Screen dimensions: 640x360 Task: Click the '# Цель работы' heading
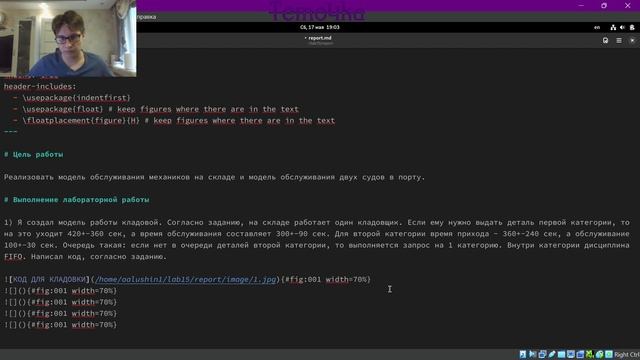tap(33, 155)
